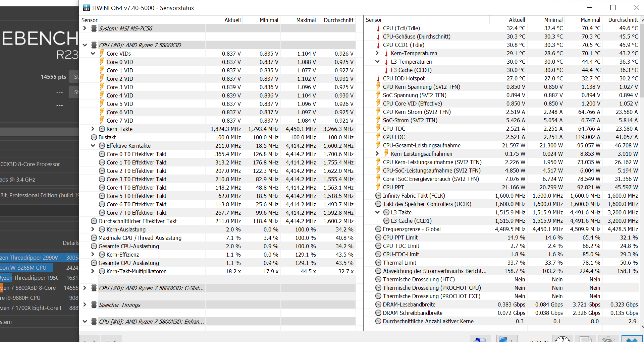Click the clock icon beside Bustakt
Screen dimensions: 644x342
[94, 137]
